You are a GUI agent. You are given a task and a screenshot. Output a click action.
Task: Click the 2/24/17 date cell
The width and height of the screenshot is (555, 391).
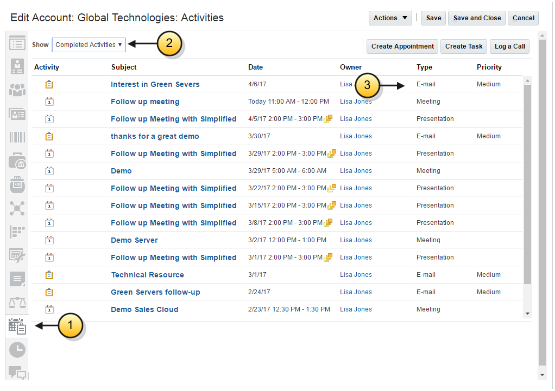tap(259, 292)
